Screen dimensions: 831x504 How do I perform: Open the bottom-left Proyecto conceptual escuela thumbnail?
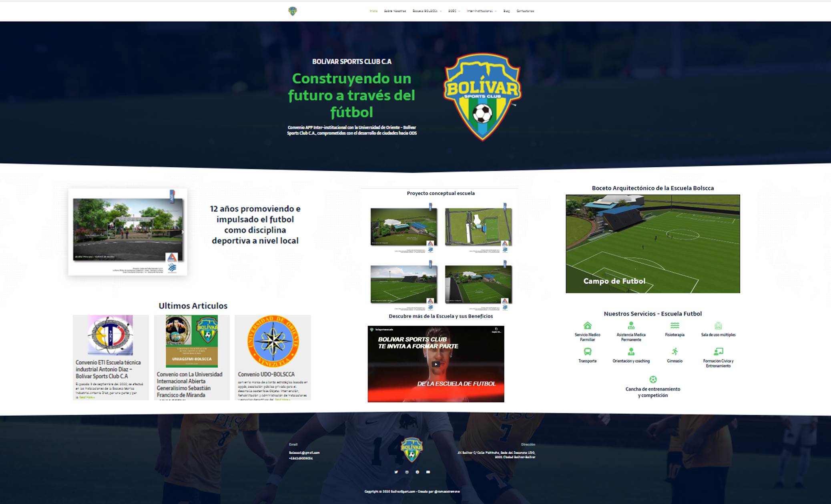(x=403, y=284)
